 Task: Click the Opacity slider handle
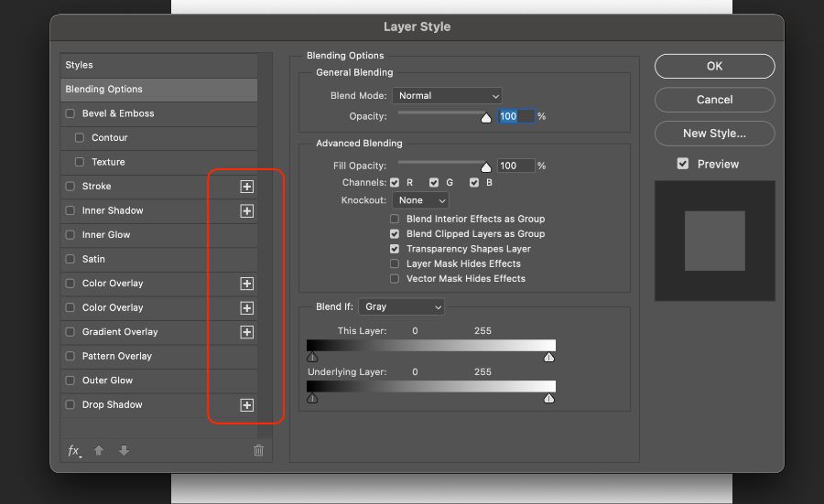[x=486, y=118]
